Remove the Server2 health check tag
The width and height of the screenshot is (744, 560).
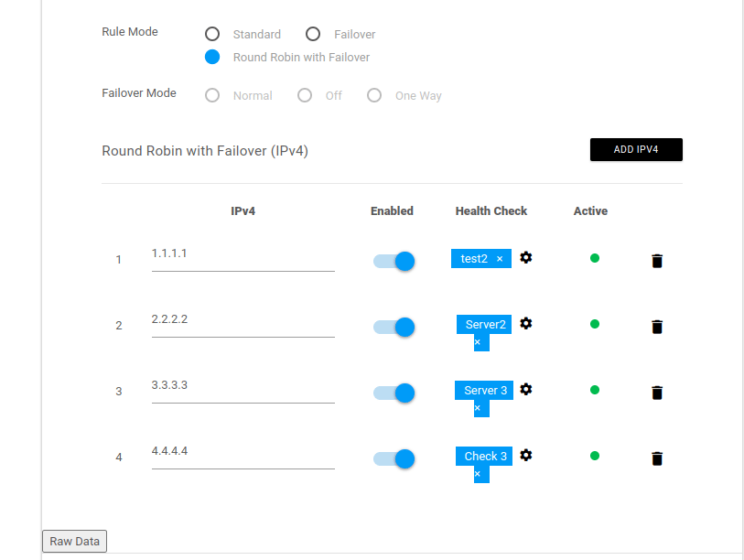pyautogui.click(x=478, y=342)
